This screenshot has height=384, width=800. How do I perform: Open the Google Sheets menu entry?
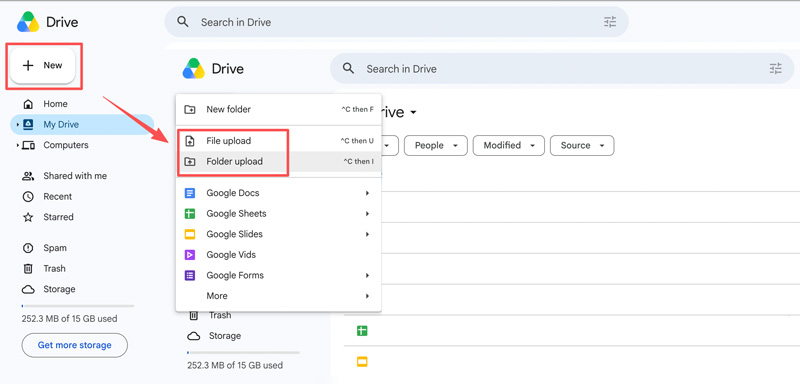(x=279, y=214)
